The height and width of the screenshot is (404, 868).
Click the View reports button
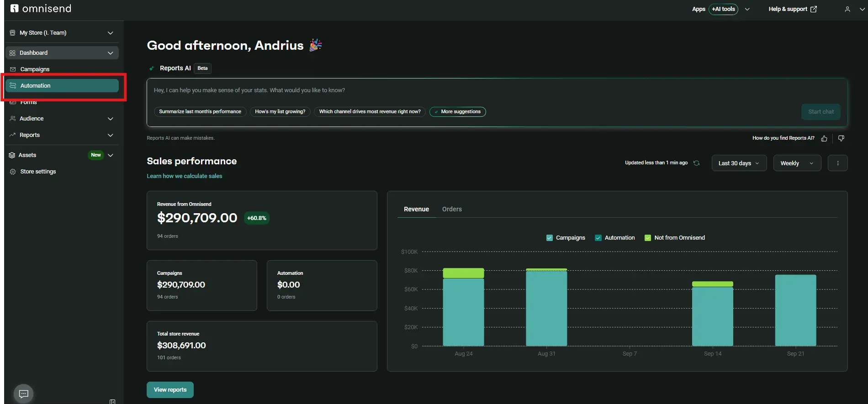tap(170, 390)
